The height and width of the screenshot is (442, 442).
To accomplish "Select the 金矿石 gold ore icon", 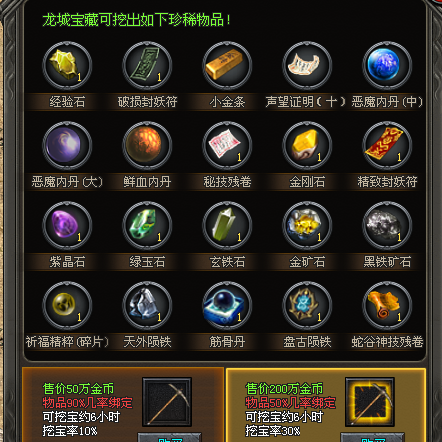I will pyautogui.click(x=307, y=225).
